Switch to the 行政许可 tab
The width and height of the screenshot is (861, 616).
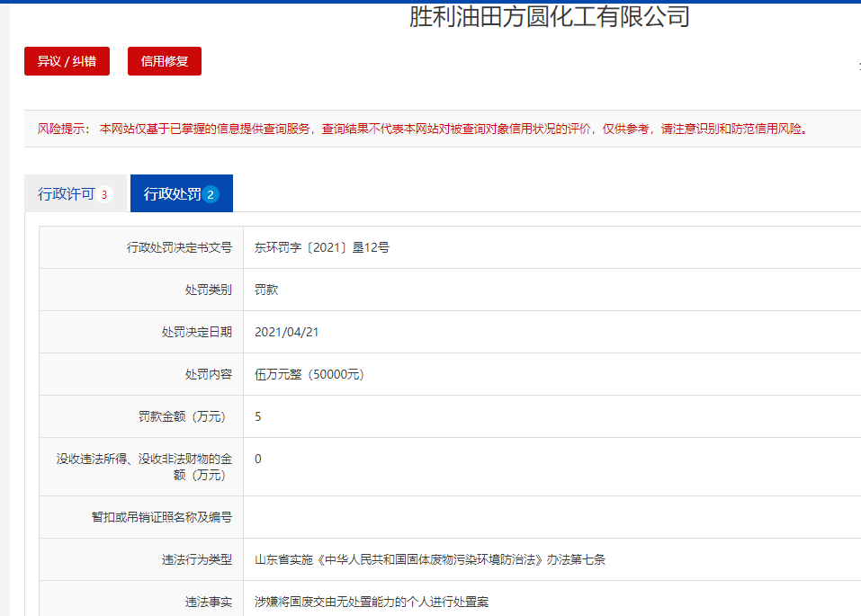(x=76, y=194)
